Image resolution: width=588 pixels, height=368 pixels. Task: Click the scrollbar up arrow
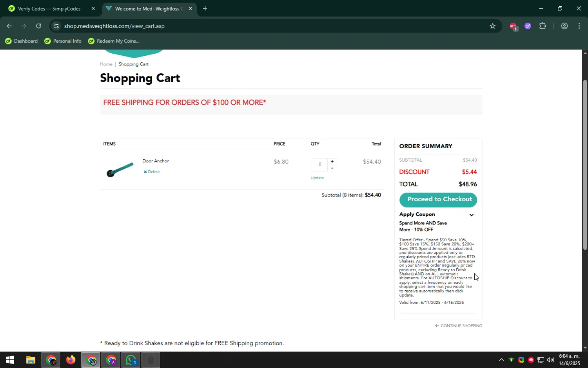[585, 53]
